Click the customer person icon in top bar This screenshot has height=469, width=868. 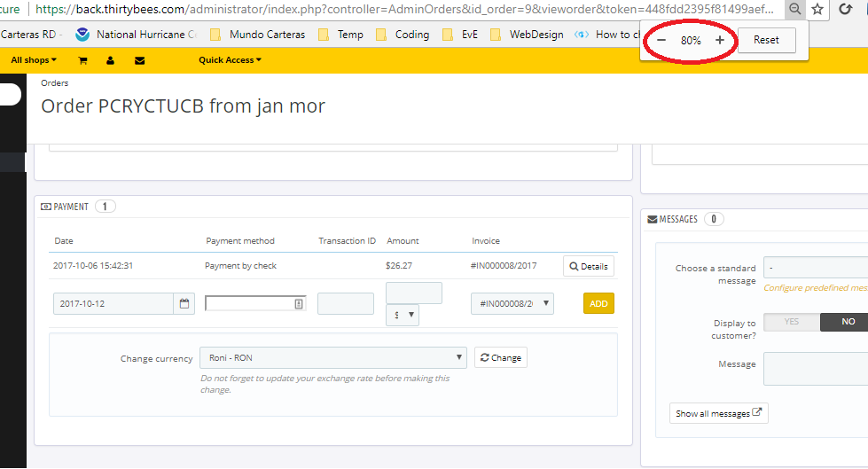click(x=110, y=60)
